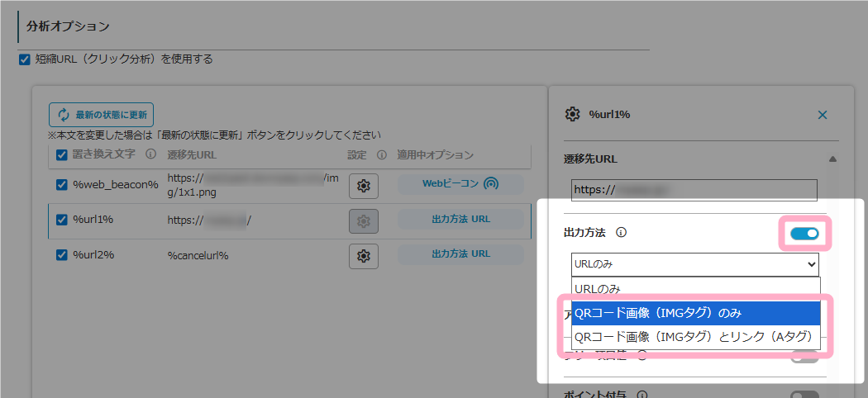The height and width of the screenshot is (398, 868).
Task: Click the 遷移先URL input field
Action: pyautogui.click(x=694, y=190)
